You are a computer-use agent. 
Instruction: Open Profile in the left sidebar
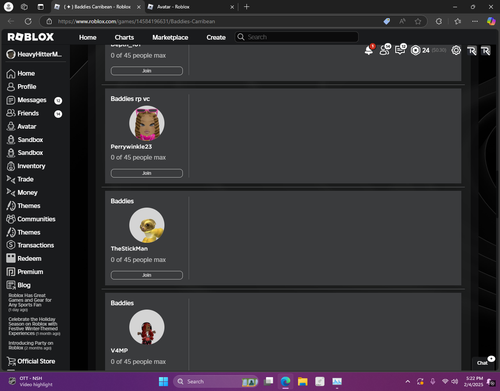(x=21, y=87)
